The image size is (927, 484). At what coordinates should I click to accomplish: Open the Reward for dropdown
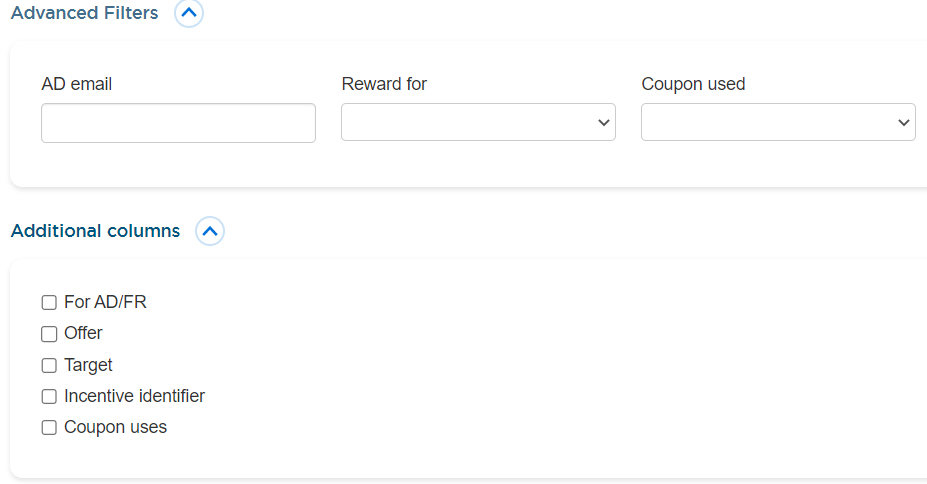tap(478, 122)
